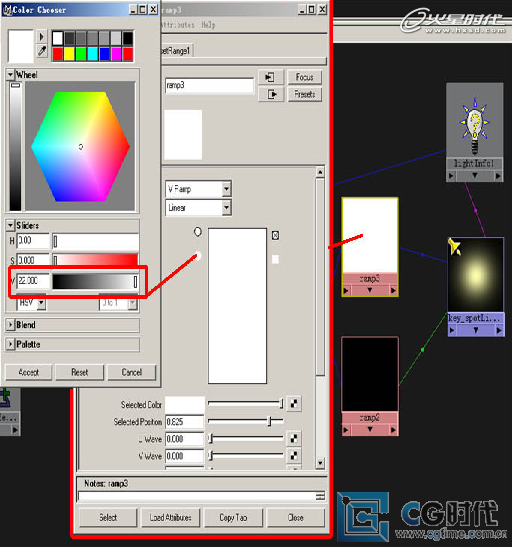Click the Cancel button in Color Chooser

(x=131, y=372)
